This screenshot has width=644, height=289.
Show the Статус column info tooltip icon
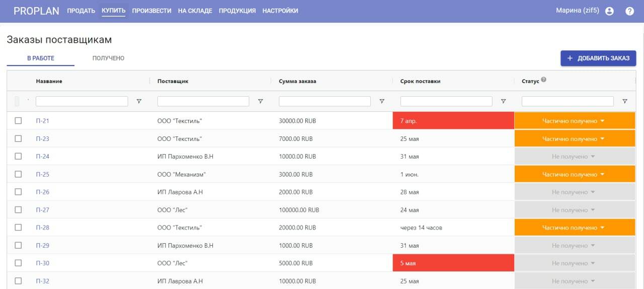(x=544, y=80)
